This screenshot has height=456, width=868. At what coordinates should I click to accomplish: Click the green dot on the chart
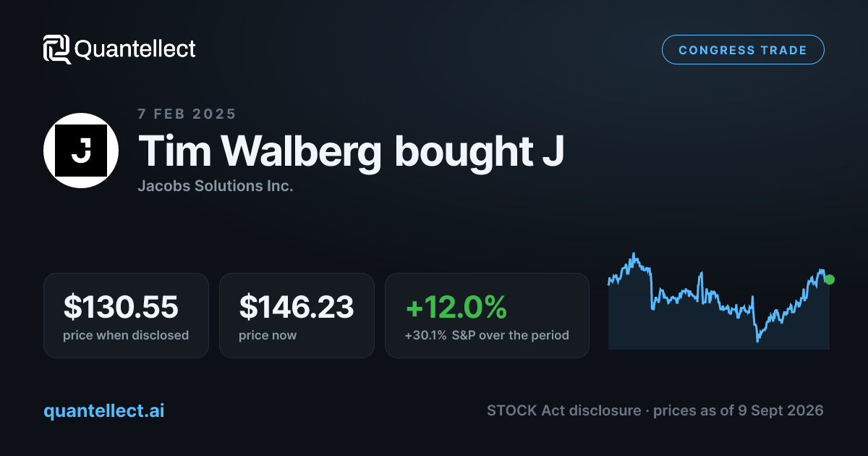829,279
